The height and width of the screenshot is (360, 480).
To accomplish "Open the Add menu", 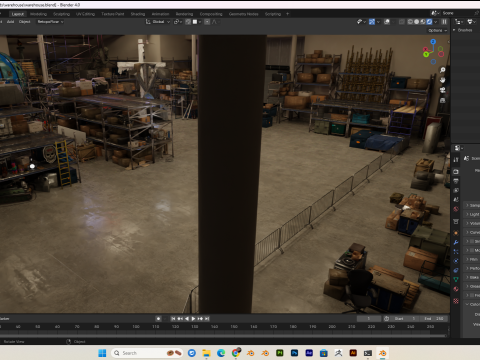I will click(10, 22).
